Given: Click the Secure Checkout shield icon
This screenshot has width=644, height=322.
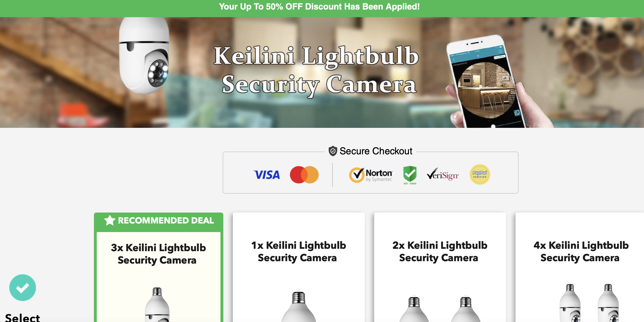Looking at the screenshot, I should [x=333, y=151].
